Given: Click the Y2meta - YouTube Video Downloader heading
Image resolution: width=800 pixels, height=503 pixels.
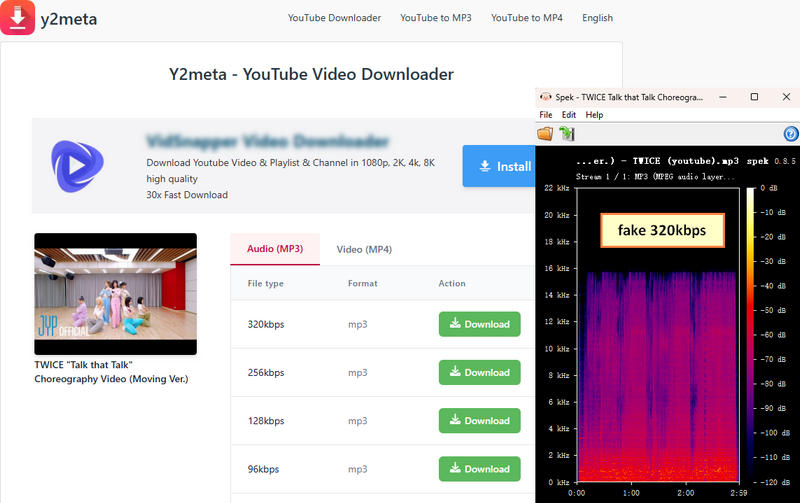Looking at the screenshot, I should click(311, 74).
